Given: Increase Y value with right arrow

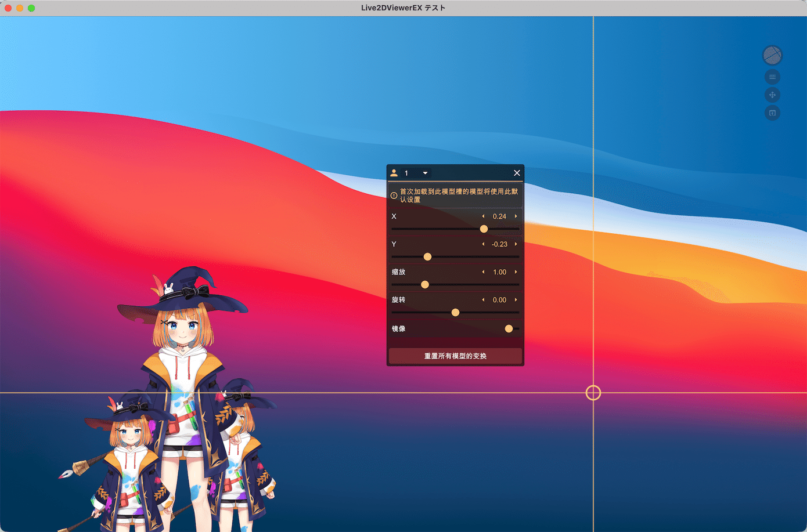Looking at the screenshot, I should pyautogui.click(x=516, y=244).
